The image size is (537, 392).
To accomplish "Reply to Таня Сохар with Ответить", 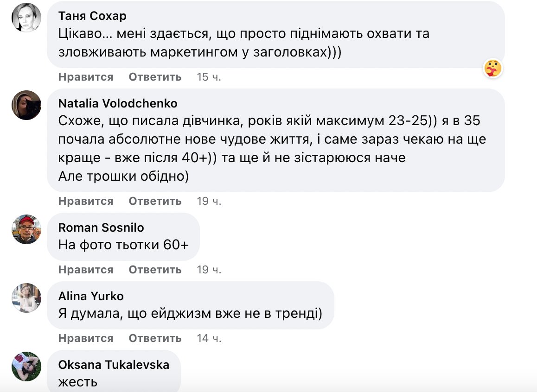I will click(155, 77).
